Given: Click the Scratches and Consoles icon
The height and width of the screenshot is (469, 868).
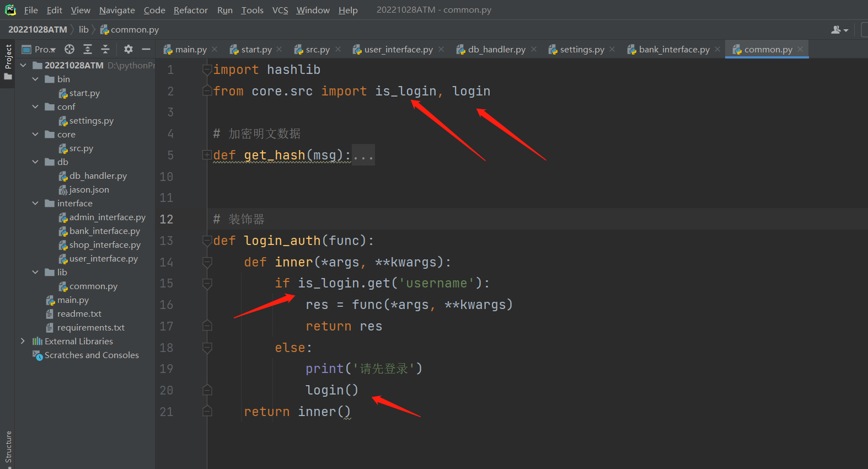Looking at the screenshot, I should pyautogui.click(x=37, y=355).
